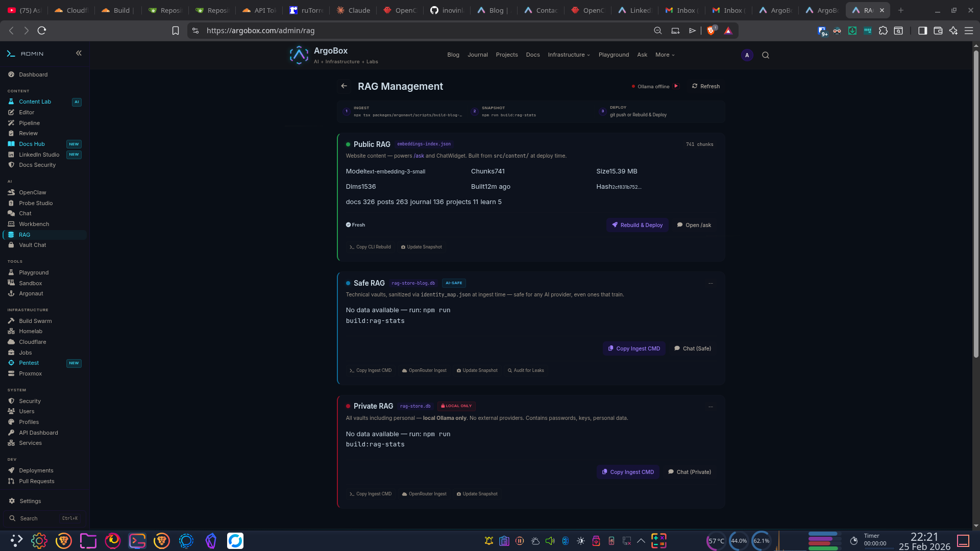This screenshot has height=551, width=980.
Task: Start Ollama using the red play icon
Action: [676, 86]
